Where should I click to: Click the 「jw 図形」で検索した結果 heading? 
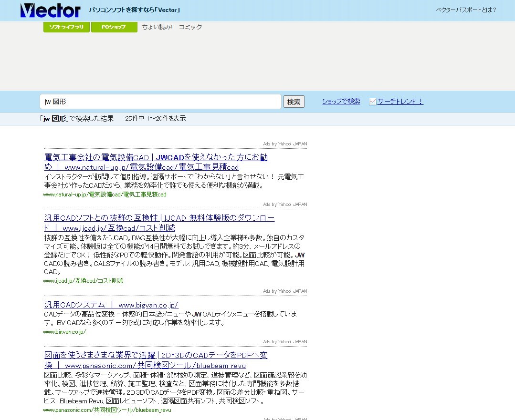tap(77, 118)
